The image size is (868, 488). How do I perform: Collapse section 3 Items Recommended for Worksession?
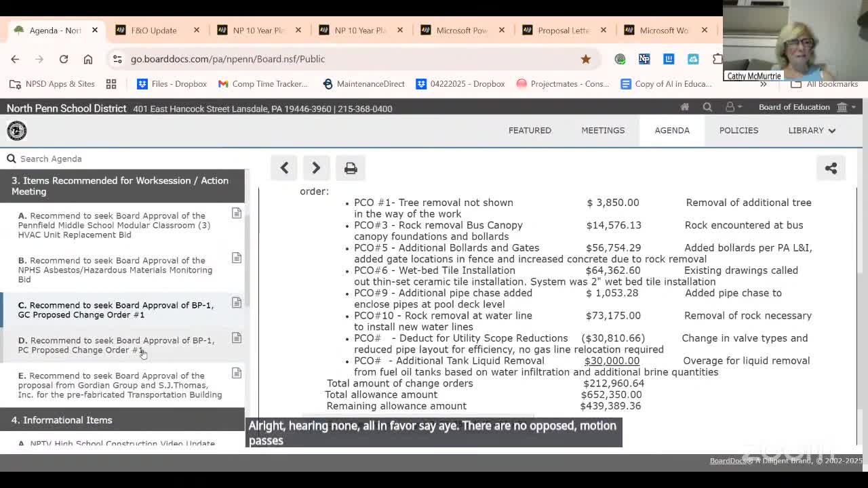point(122,186)
